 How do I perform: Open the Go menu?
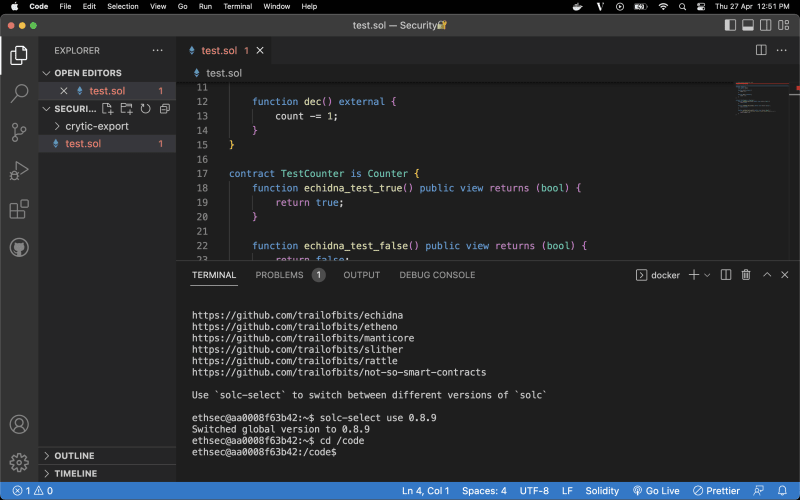(x=183, y=7)
